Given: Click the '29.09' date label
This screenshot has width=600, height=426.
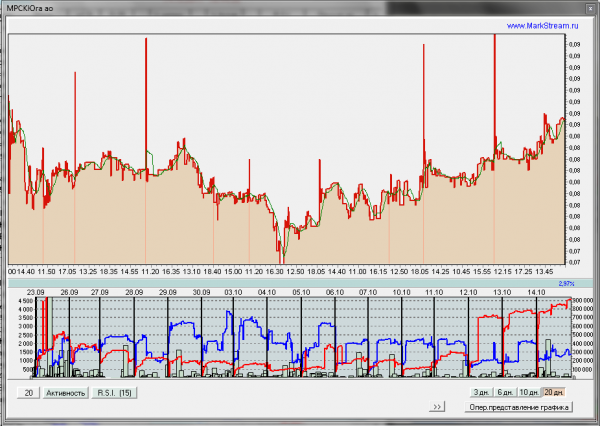Looking at the screenshot, I should (168, 292).
